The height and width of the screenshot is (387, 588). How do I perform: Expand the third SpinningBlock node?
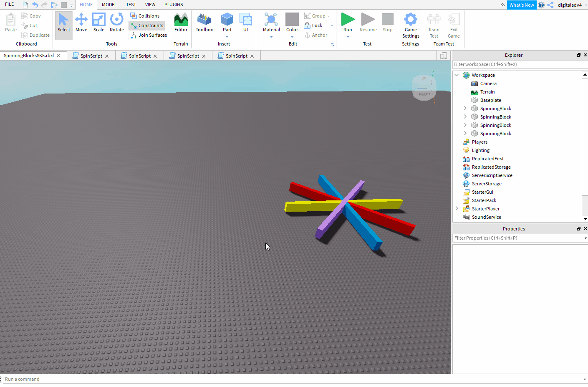coord(465,125)
